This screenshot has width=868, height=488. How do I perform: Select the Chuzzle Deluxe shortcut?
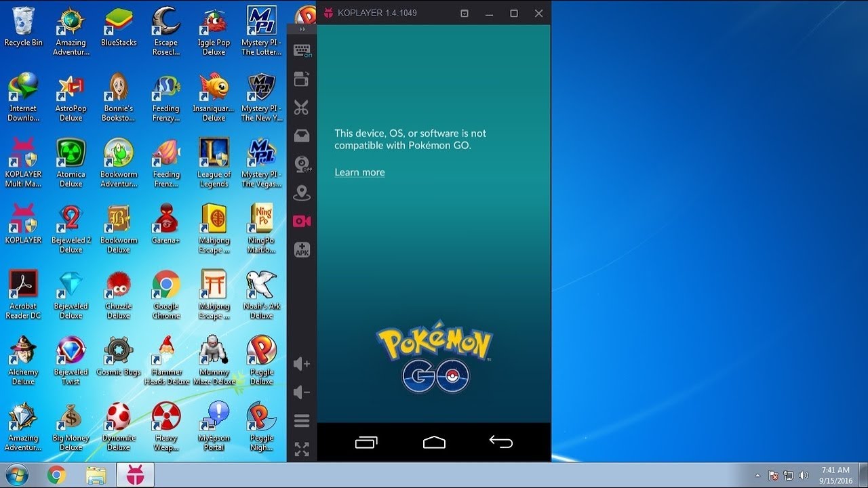pos(119,294)
